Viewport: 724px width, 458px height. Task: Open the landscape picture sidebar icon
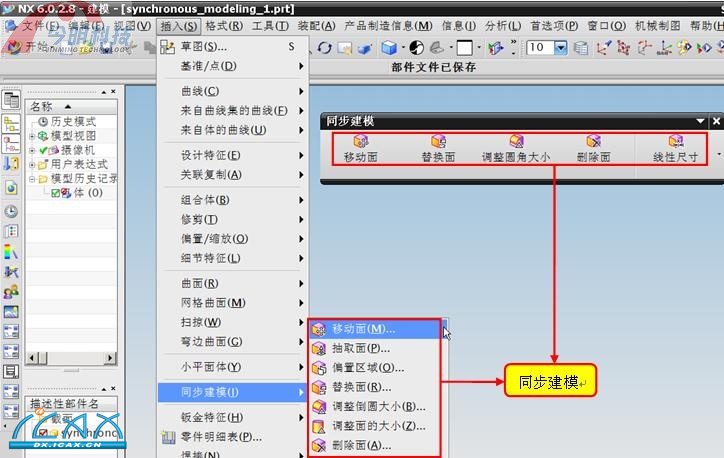pos(11,312)
